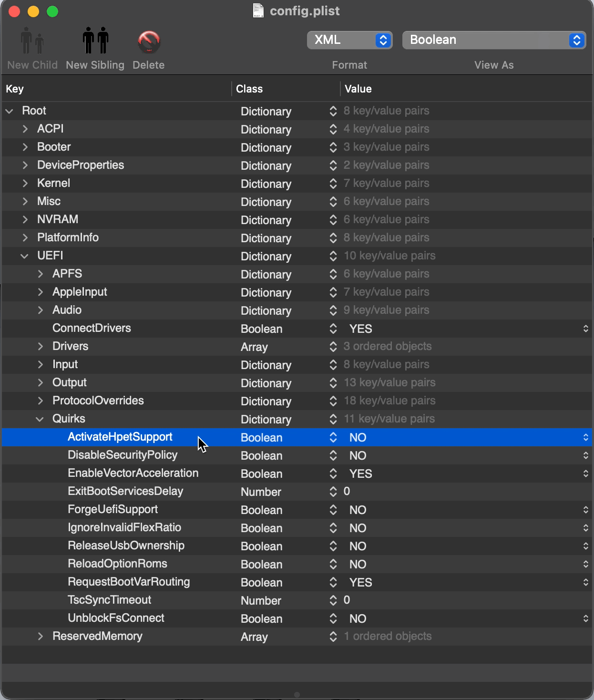The image size is (594, 700).
Task: Expand the AppleInput dictionary
Action: tap(40, 292)
